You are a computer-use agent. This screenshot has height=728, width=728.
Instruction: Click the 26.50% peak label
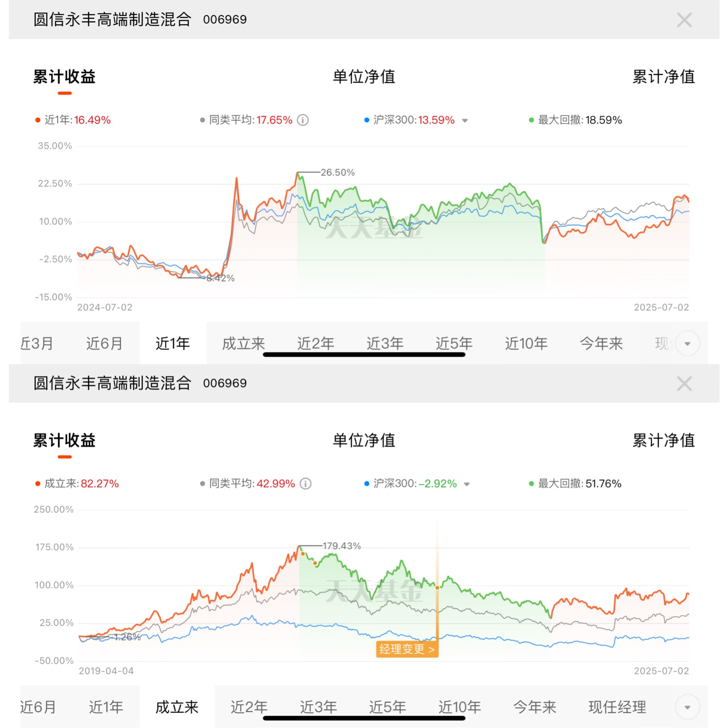[337, 172]
